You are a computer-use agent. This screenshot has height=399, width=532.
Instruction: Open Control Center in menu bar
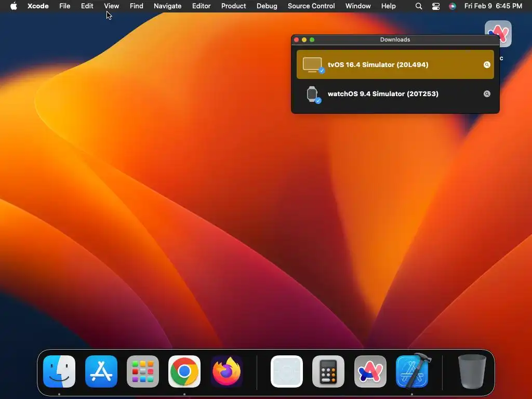point(436,6)
